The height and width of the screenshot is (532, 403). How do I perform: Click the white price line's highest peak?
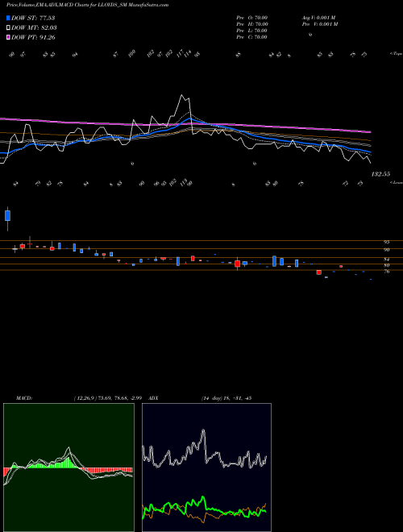pos(182,96)
